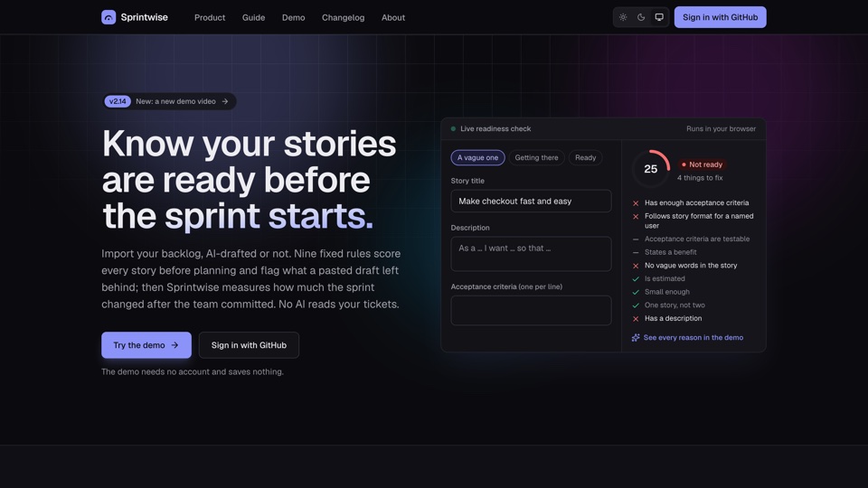Click 'The demo needs no account' note
The image size is (868, 488).
tap(192, 371)
